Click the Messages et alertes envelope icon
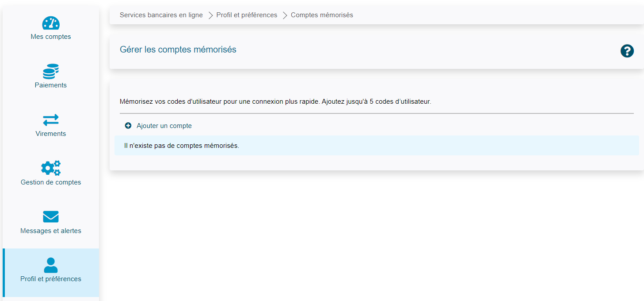The image size is (644, 301). (50, 216)
